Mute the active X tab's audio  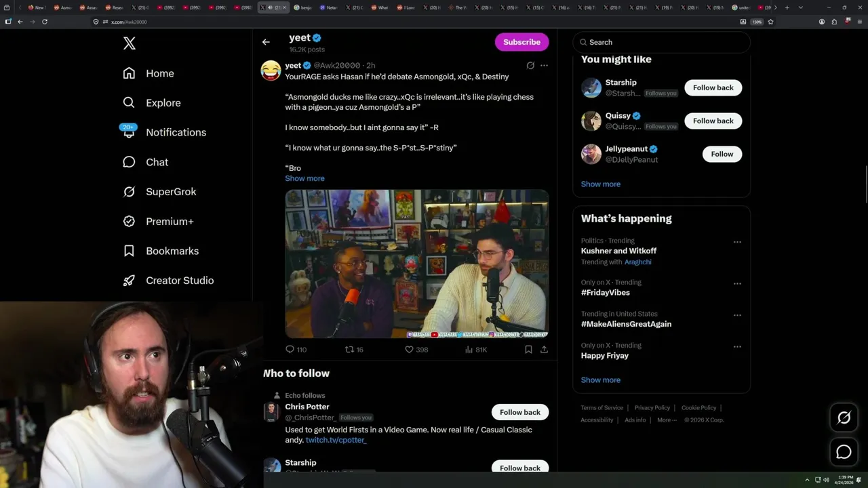[x=270, y=7]
